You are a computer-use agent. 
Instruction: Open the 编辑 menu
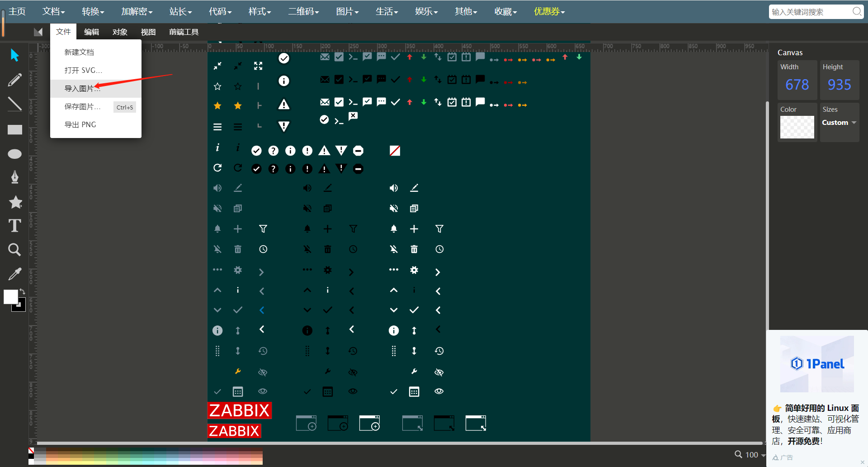coord(91,32)
